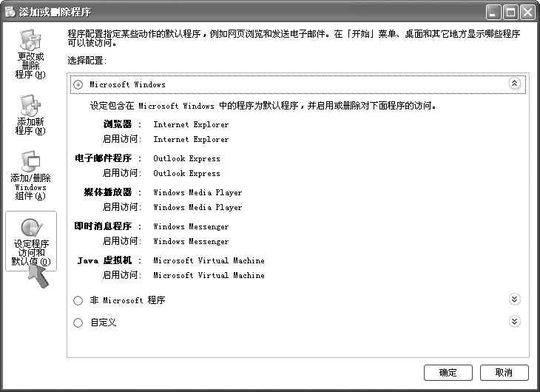The height and width of the screenshot is (392, 540).
Task: Click the 媒体播放器 label
Action: 108,192
